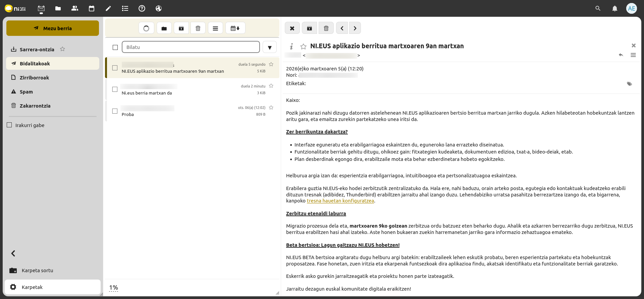Reply to message using reply arrow
Screen dimensions: 644x299
tap(621, 55)
